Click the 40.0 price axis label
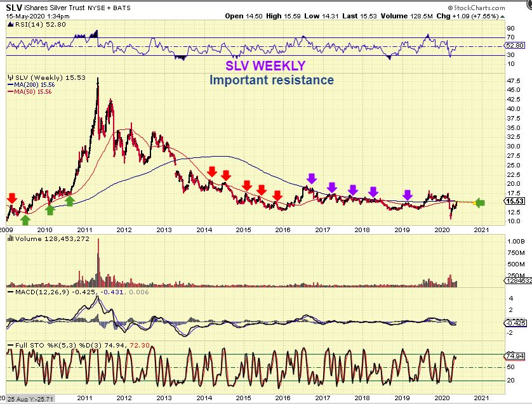This screenshot has height=404, width=532. (x=514, y=109)
